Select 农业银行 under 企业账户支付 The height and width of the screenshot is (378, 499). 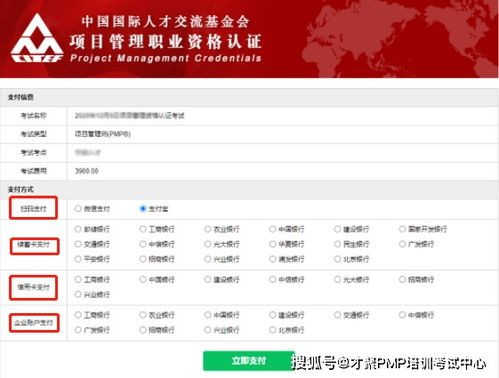coord(143,315)
